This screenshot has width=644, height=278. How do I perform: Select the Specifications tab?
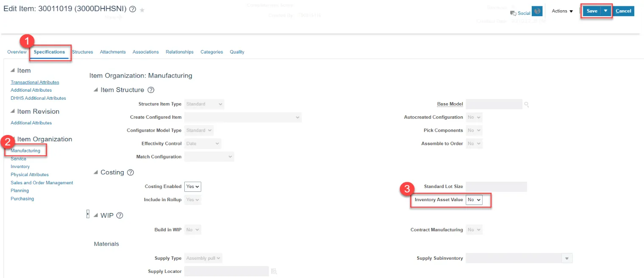pos(50,52)
